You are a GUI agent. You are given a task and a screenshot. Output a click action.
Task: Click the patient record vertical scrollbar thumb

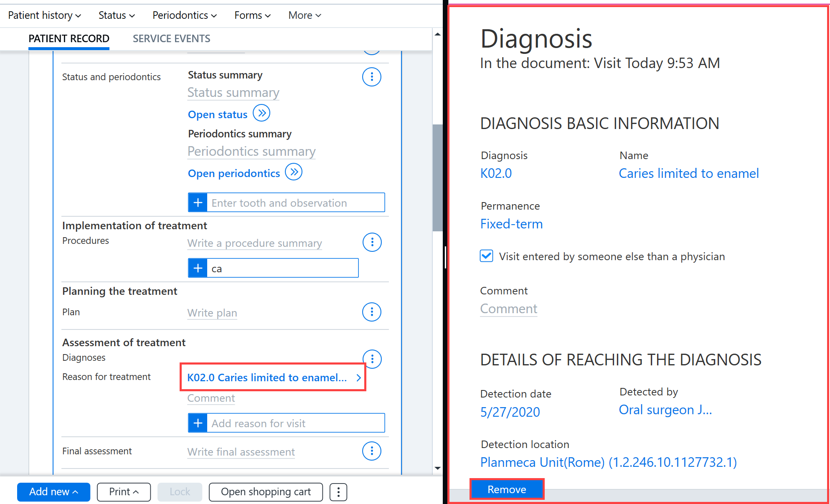437,177
